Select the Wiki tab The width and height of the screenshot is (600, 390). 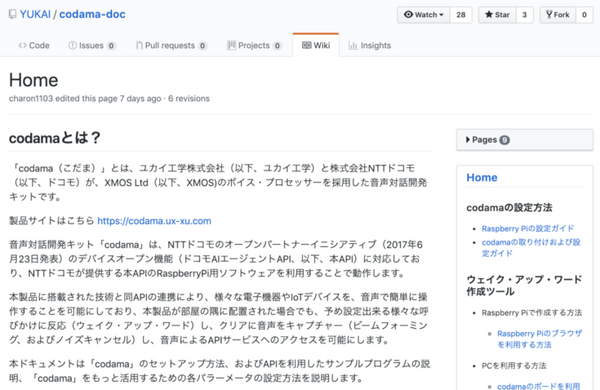pos(316,45)
